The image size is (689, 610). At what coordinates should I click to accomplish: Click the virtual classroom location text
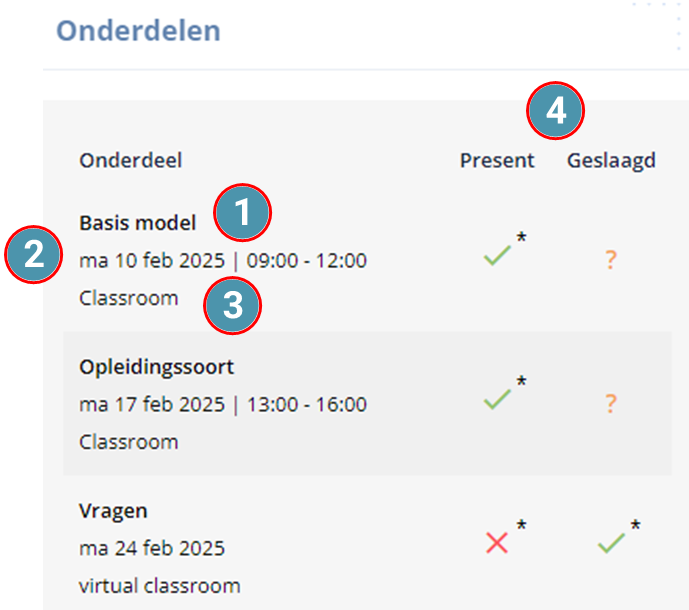pos(160,586)
